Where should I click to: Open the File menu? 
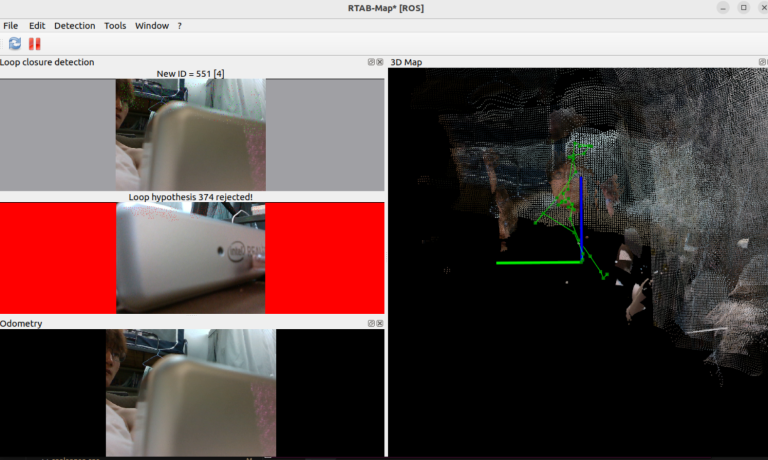pyautogui.click(x=11, y=25)
